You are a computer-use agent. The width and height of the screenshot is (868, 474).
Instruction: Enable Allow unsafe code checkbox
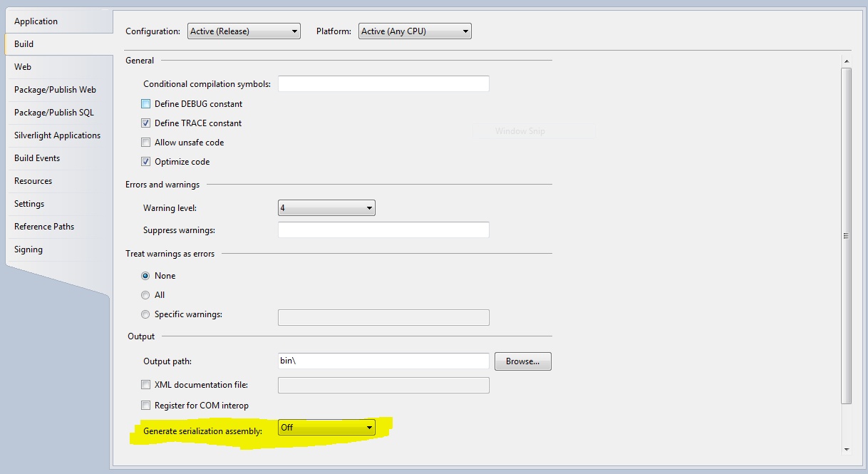146,143
